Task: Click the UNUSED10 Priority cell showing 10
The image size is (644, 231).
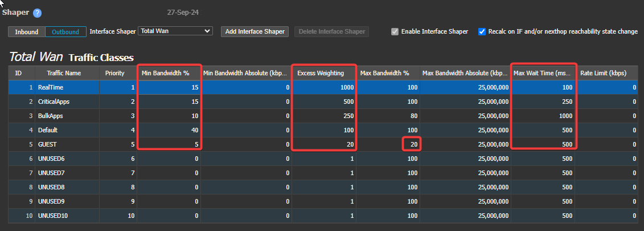Action: (x=118, y=216)
